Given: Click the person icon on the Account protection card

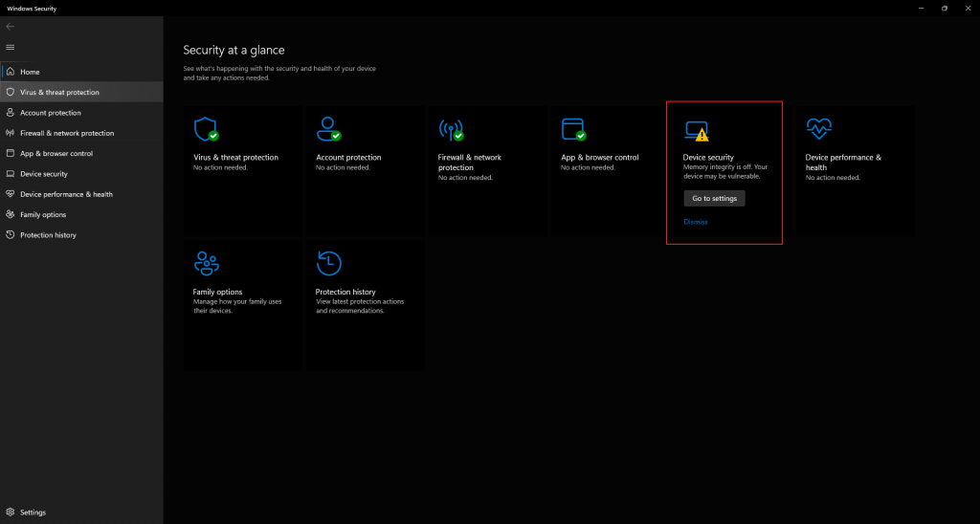Looking at the screenshot, I should tap(328, 129).
